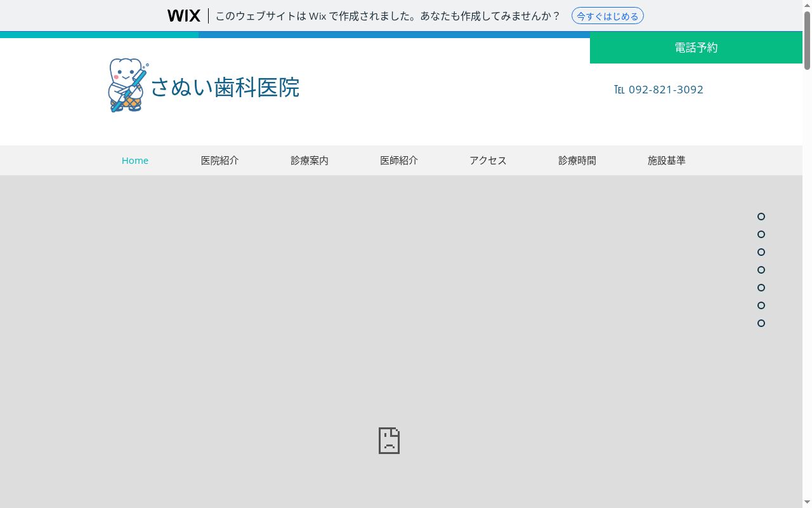This screenshot has width=812, height=508.
Task: Click the scrollbar down arrow
Action: [807, 503]
